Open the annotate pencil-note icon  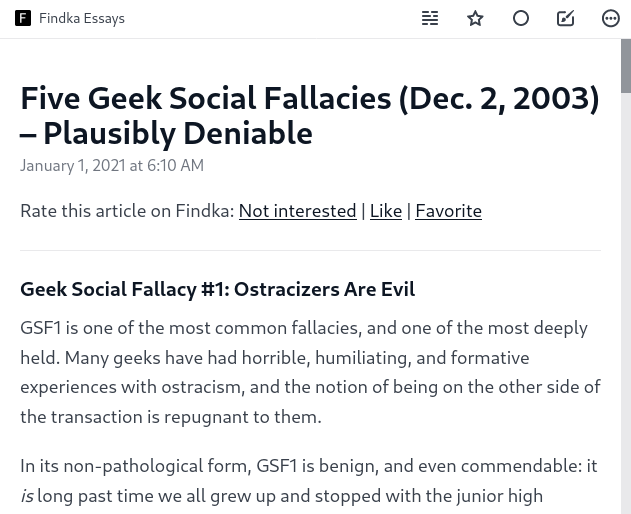(565, 19)
